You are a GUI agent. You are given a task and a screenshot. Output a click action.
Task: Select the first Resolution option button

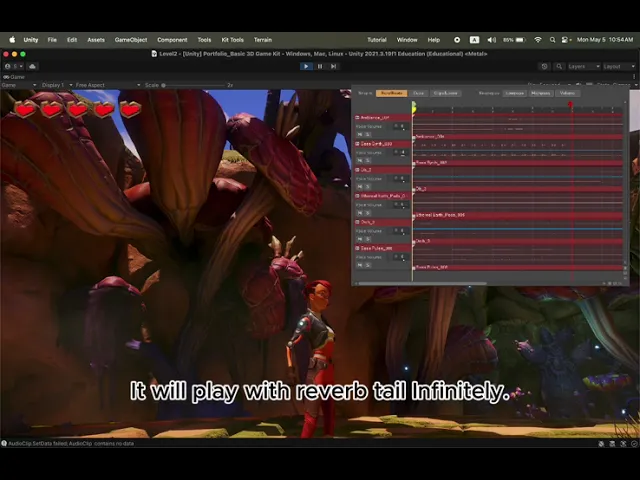(x=514, y=93)
